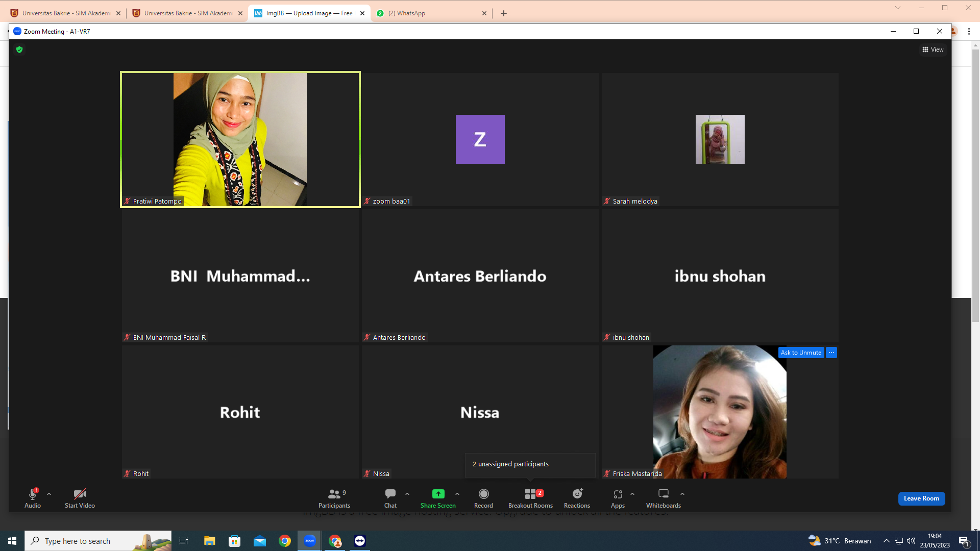Select Pratiwi Patompo's video tile
980x551 pixels.
tap(240, 139)
